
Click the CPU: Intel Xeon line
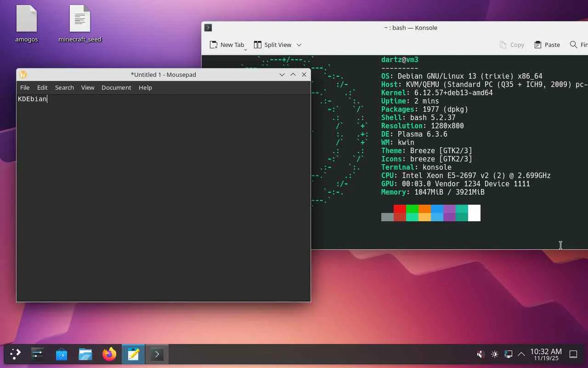[x=466, y=176]
